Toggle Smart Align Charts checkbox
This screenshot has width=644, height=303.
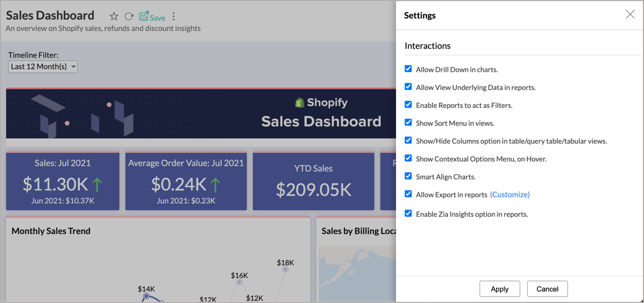[x=408, y=176]
